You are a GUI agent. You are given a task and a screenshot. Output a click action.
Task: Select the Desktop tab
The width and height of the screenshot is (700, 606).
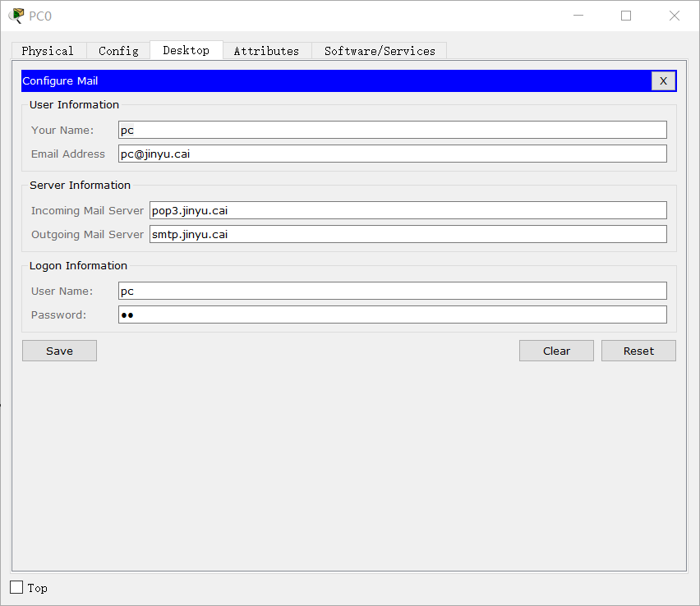tap(187, 50)
